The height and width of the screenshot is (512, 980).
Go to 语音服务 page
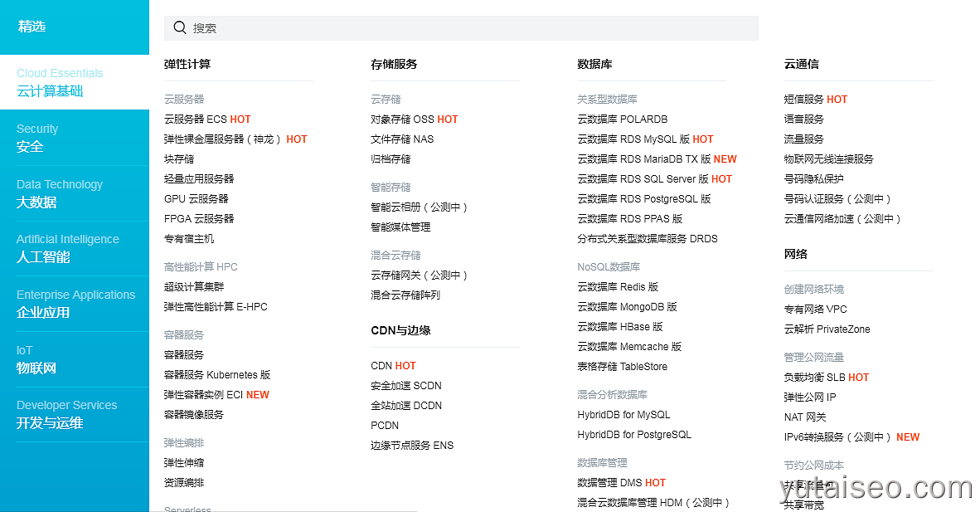[x=803, y=119]
